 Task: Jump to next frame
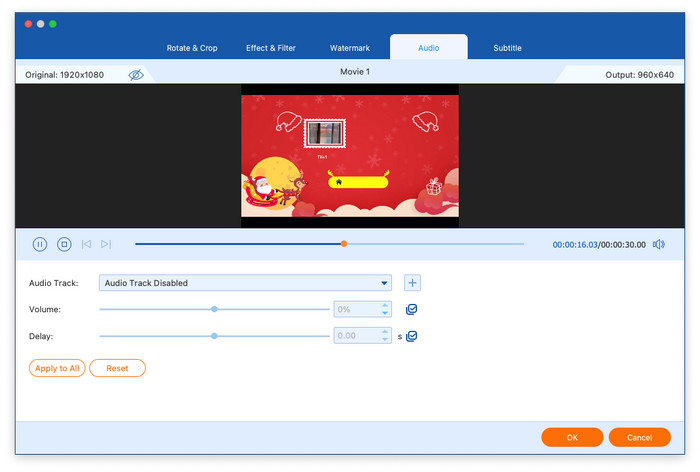(106, 244)
